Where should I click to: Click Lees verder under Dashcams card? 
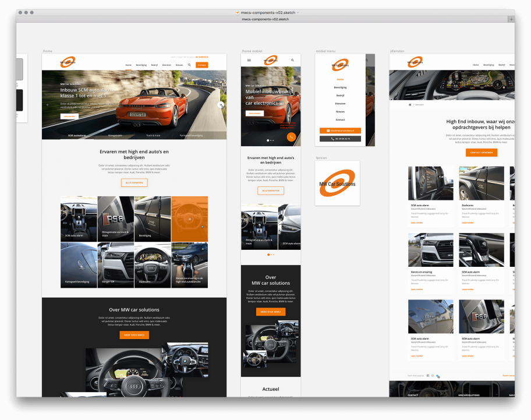click(x=468, y=223)
